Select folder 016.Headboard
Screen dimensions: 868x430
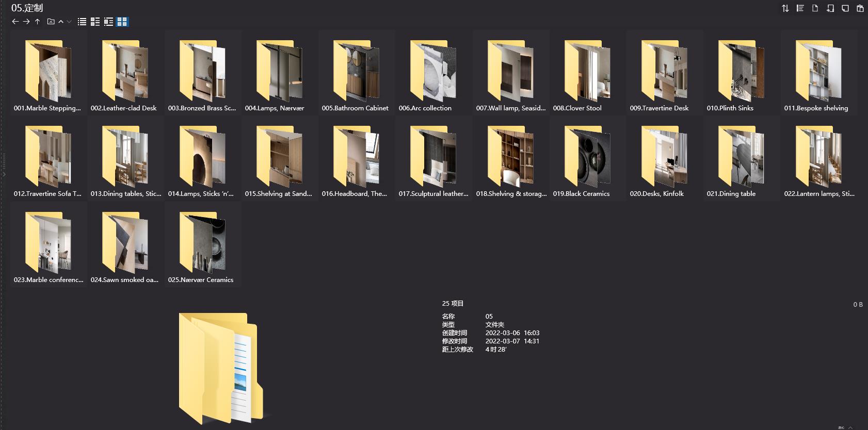tap(357, 158)
